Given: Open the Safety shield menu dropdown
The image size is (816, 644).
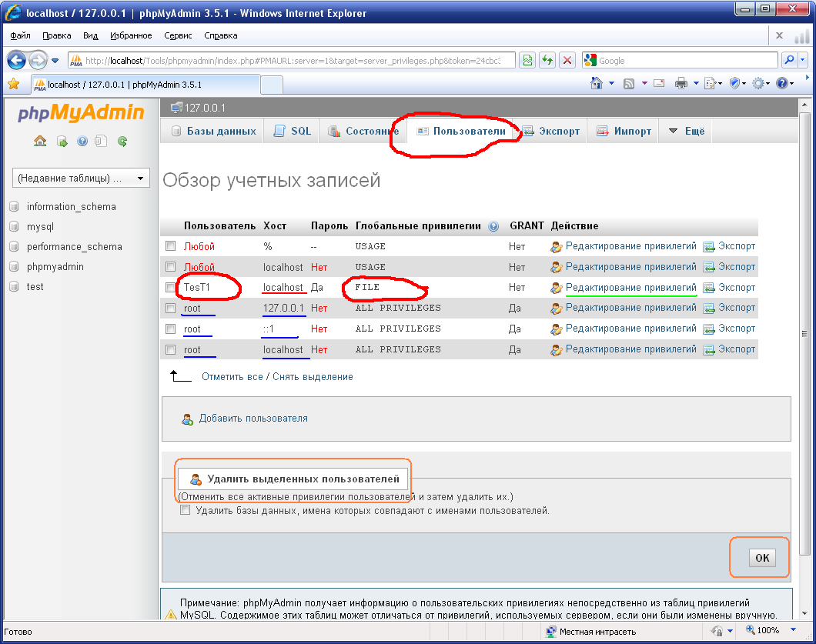Looking at the screenshot, I should point(744,83).
